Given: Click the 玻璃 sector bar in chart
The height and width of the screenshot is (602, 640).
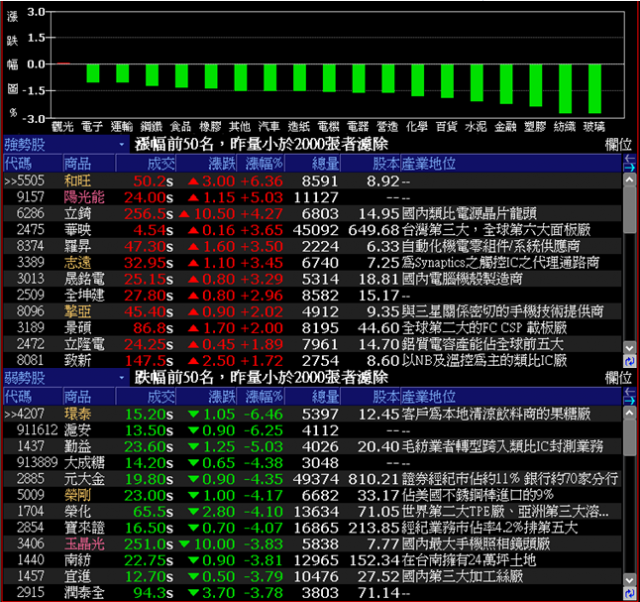Looking at the screenshot, I should pyautogui.click(x=594, y=88).
